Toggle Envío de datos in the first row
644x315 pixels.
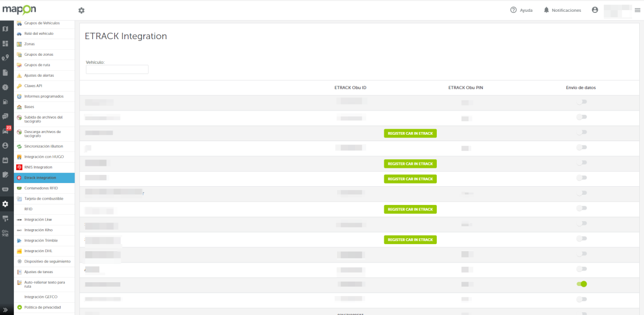[x=582, y=101]
